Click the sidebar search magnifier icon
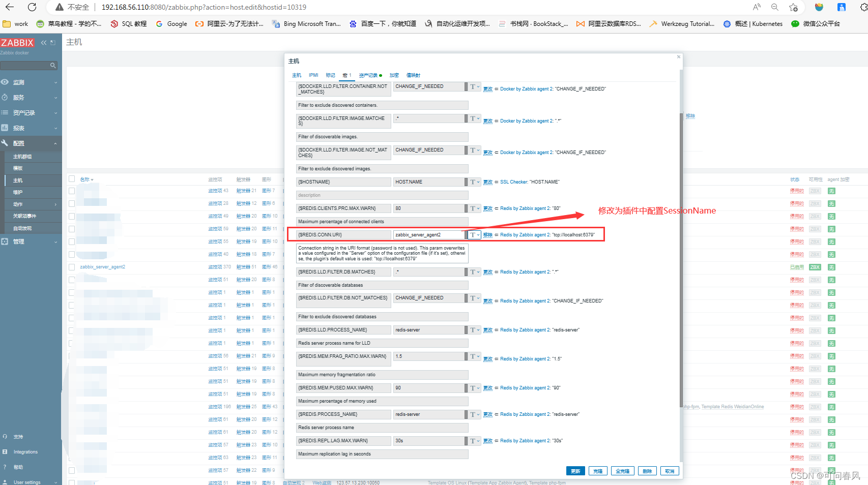 click(x=53, y=66)
